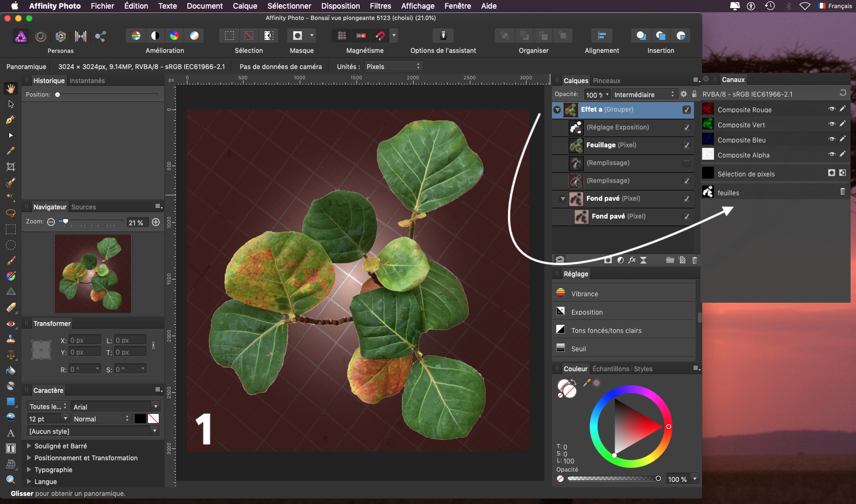Hide Composite Vert channel eye icon

click(x=832, y=124)
